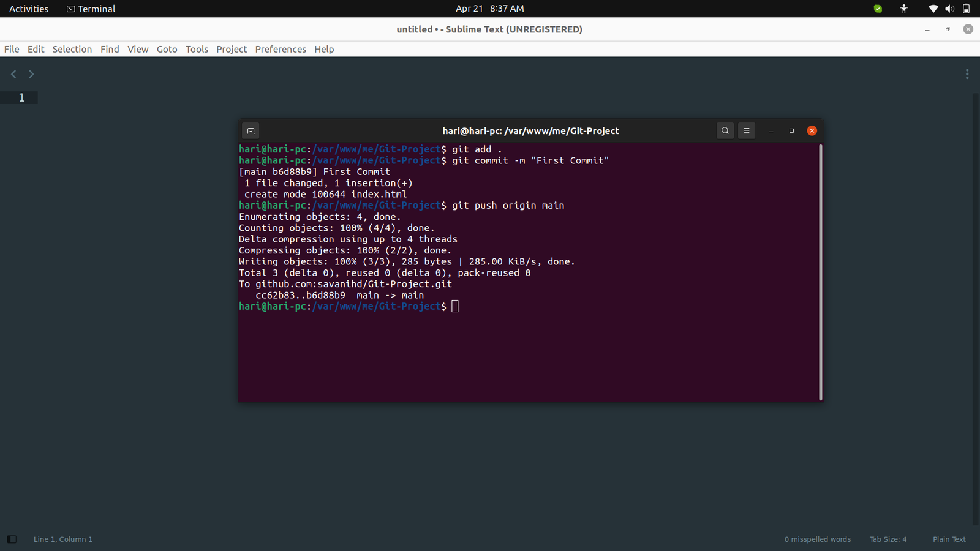
Task: Jump back with the left arrow icon
Action: 13,74
